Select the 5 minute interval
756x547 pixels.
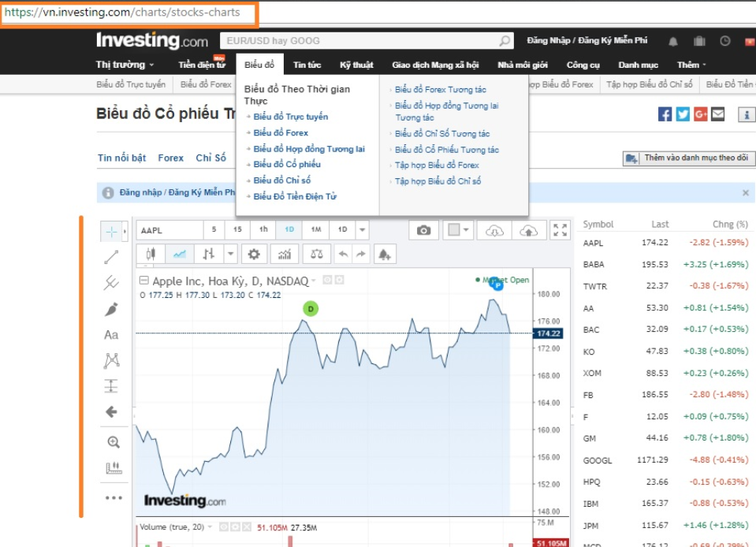[214, 230]
